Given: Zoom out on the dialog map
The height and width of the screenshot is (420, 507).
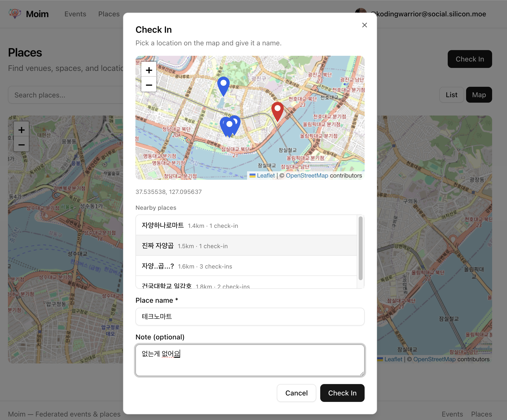Looking at the screenshot, I should (x=149, y=85).
